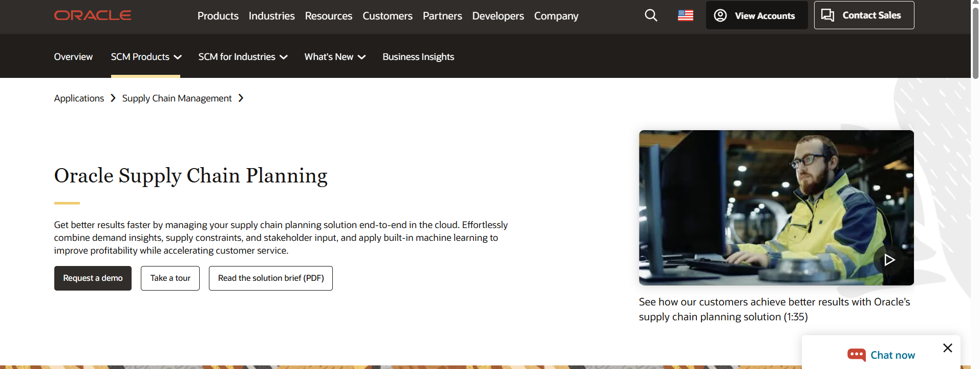
Task: Open the Developers menu
Action: pos(498,16)
